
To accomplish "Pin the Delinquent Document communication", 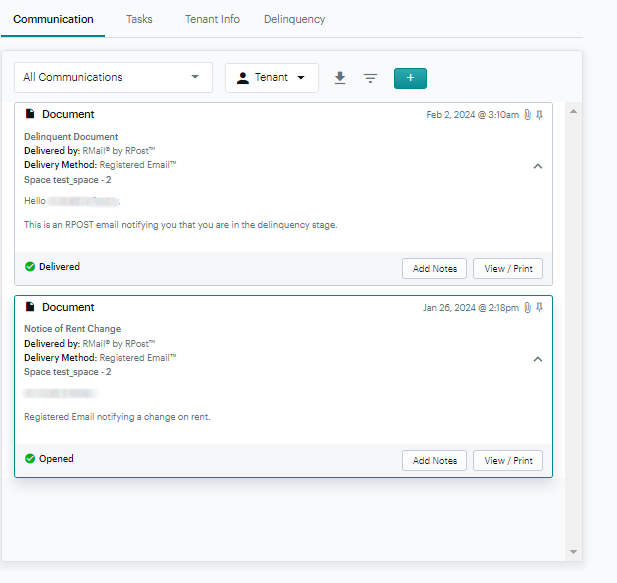I will tap(540, 115).
